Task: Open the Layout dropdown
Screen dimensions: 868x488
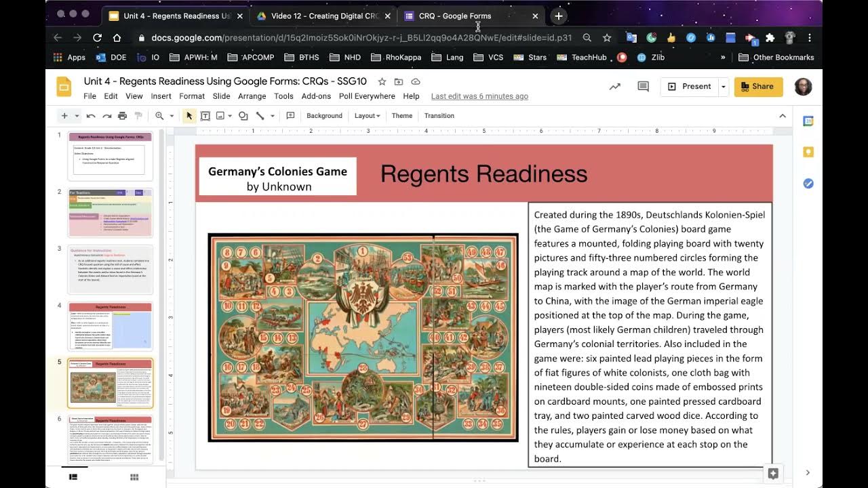Action: [367, 116]
